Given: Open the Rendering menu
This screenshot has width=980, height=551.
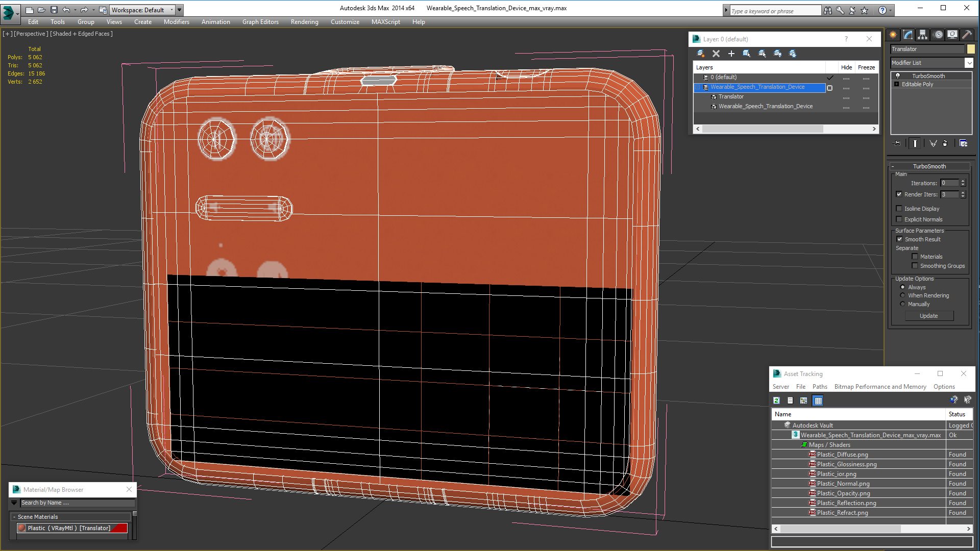Looking at the screenshot, I should pyautogui.click(x=304, y=22).
